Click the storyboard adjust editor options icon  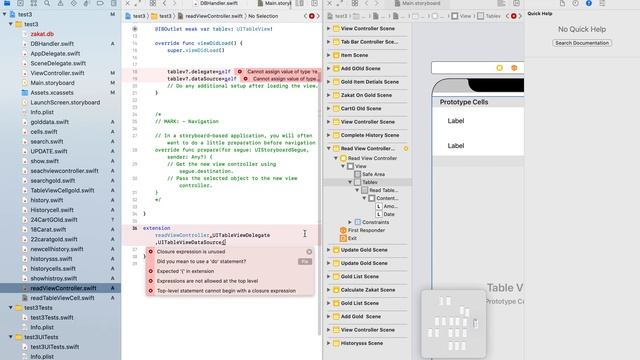(502, 3)
